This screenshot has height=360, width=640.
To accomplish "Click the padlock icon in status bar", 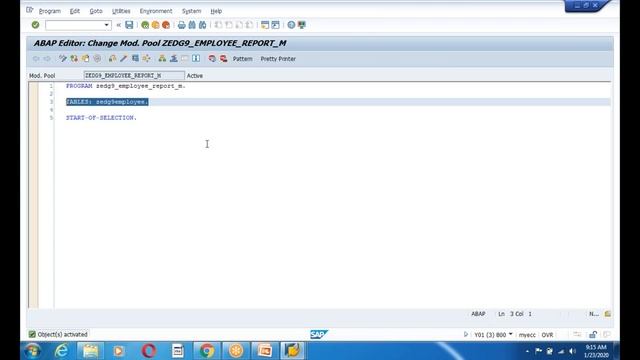I will (x=593, y=335).
